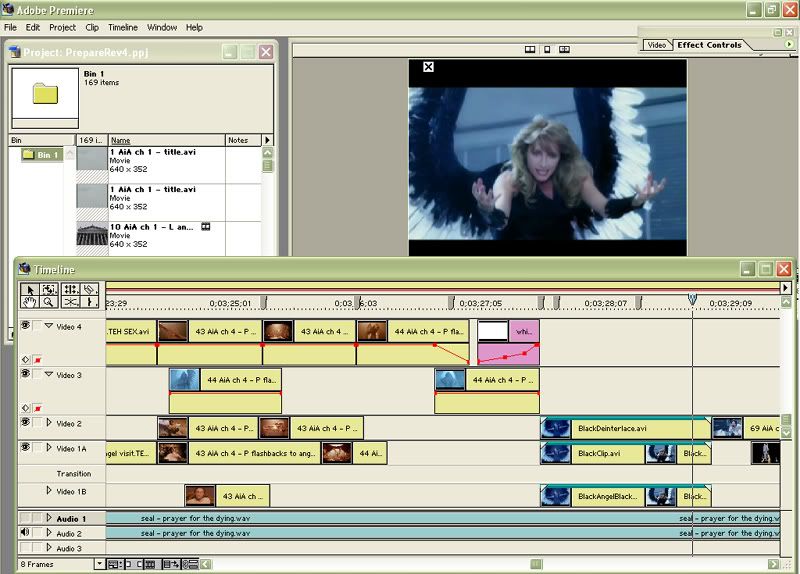Click the Notes column header
Image resolution: width=800 pixels, height=574 pixels.
(243, 140)
